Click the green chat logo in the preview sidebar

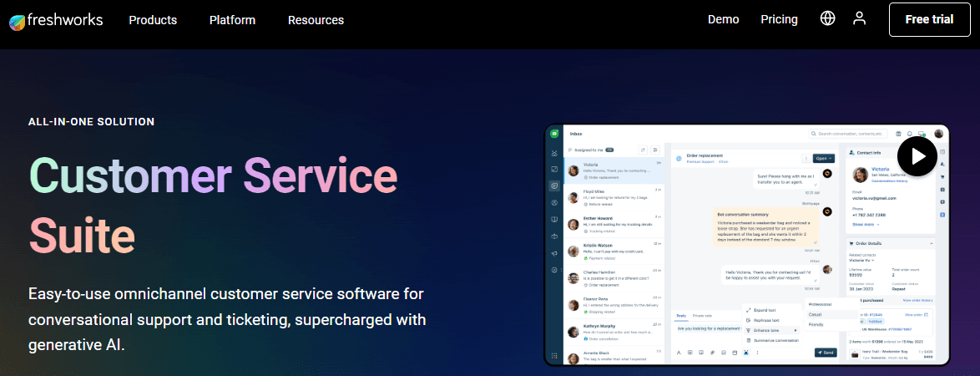click(x=554, y=134)
